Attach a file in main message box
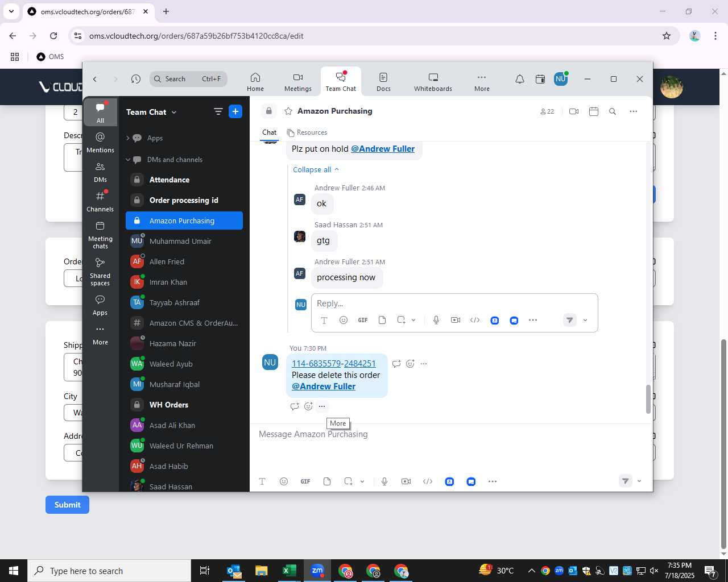 pos(327,481)
